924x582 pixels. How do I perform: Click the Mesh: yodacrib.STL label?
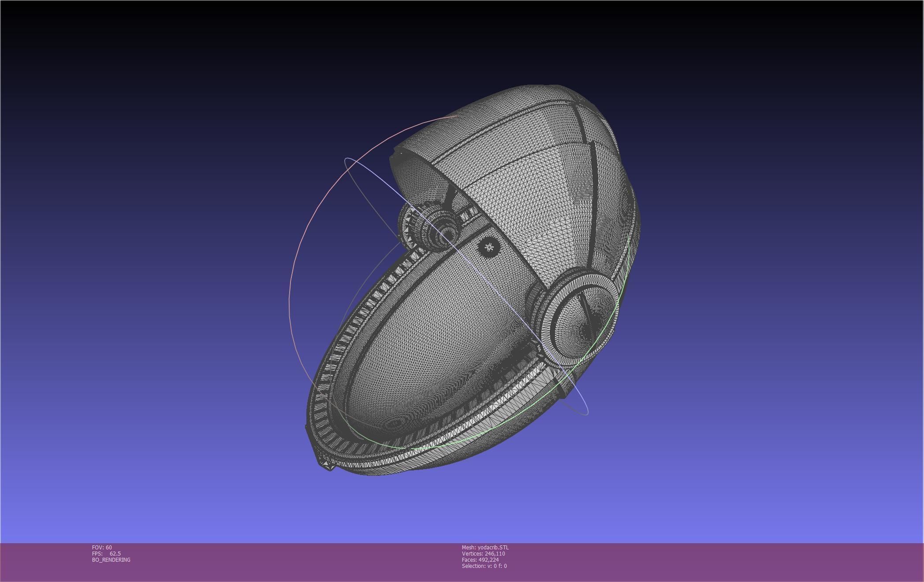[485, 547]
